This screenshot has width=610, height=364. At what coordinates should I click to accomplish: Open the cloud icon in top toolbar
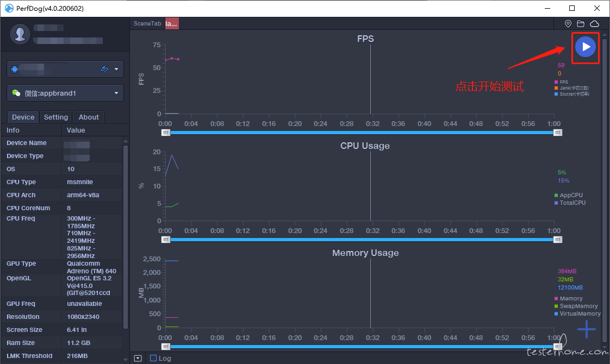click(594, 24)
